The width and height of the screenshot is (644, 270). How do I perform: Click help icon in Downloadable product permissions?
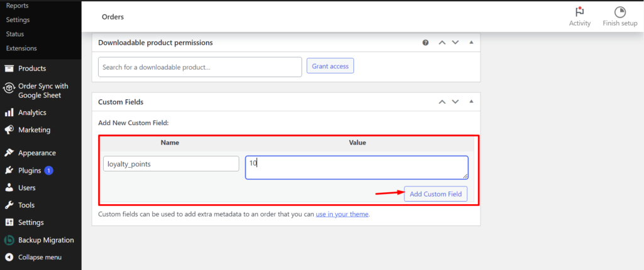[426, 43]
